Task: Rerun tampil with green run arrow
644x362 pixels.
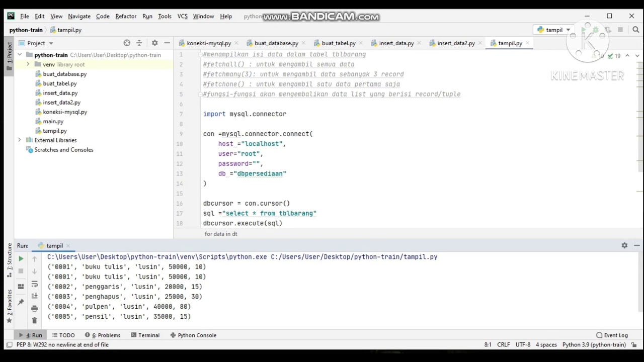Action: click(x=21, y=258)
